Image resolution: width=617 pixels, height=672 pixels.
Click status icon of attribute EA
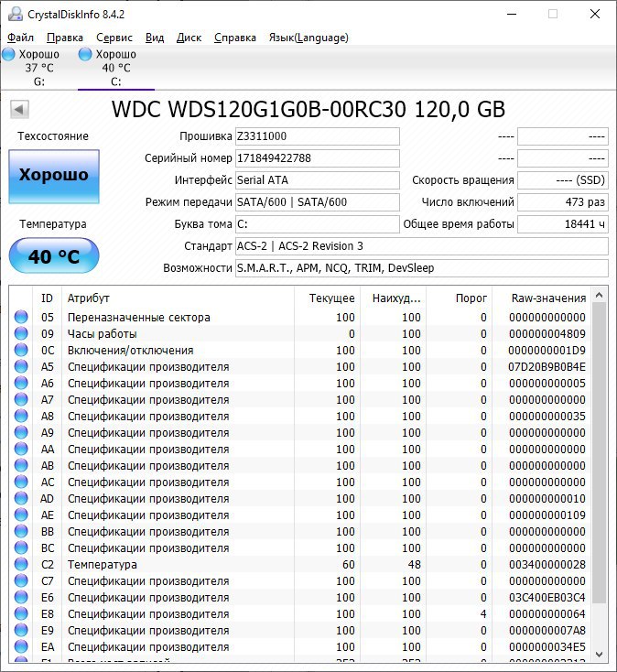tap(21, 646)
